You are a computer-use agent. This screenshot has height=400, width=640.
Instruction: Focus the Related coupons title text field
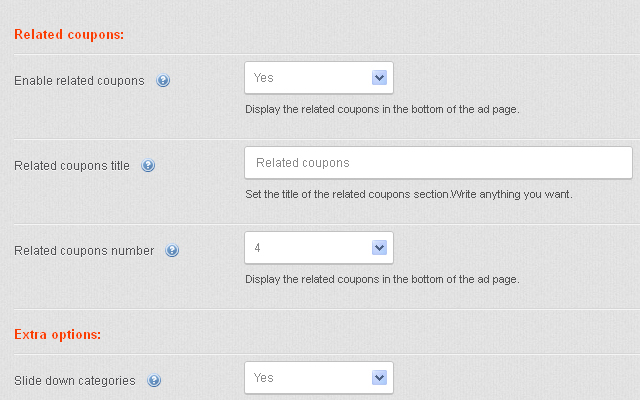point(438,162)
